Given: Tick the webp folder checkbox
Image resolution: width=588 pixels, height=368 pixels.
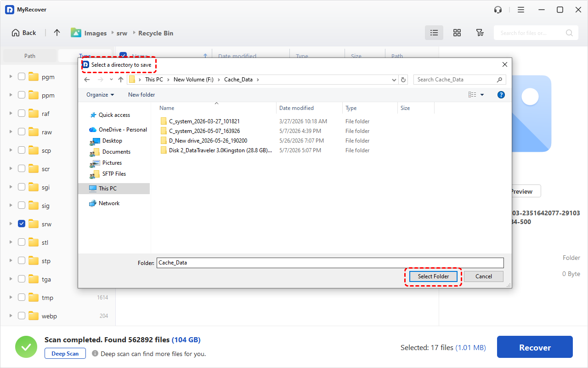Looking at the screenshot, I should tap(22, 316).
